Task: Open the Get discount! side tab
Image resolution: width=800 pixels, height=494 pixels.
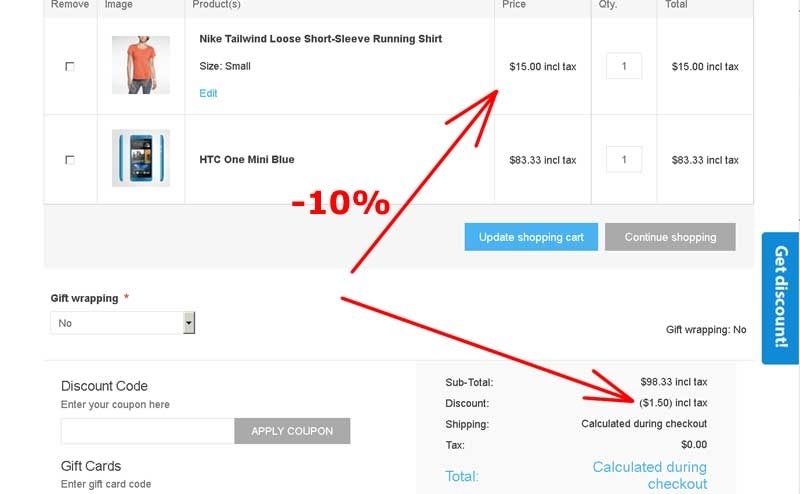Action: tap(780, 298)
